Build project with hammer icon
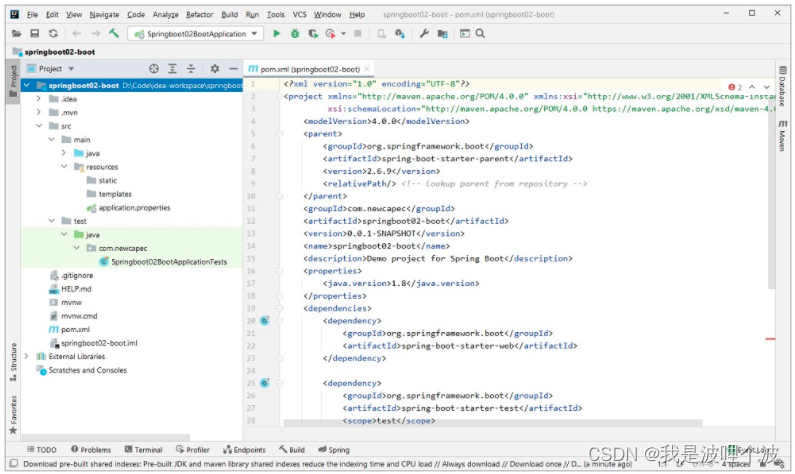This screenshot has height=474, width=795. click(x=114, y=34)
